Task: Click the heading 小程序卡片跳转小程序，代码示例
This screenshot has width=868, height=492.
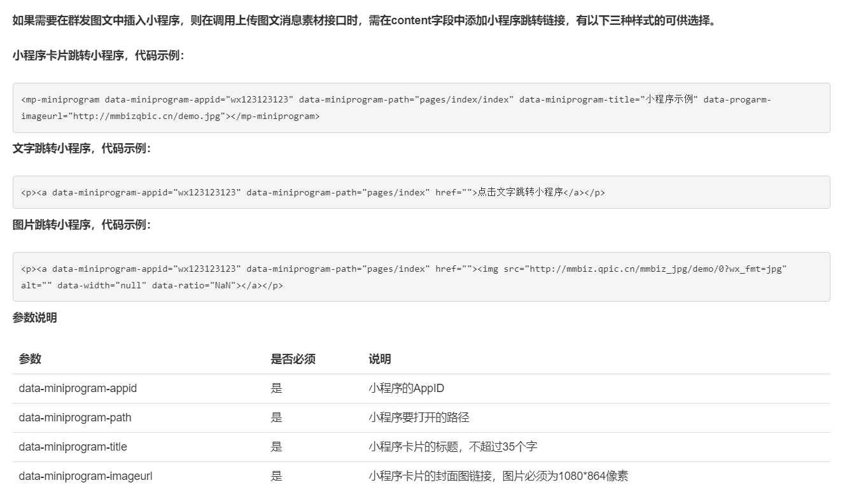Action: click(99, 55)
